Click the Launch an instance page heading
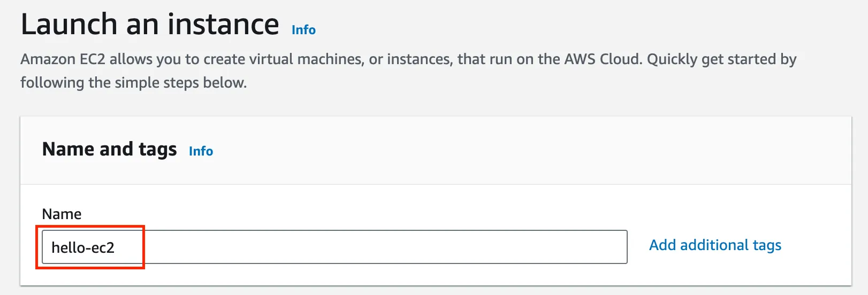Screen dimensions: 868x295 pos(150,25)
